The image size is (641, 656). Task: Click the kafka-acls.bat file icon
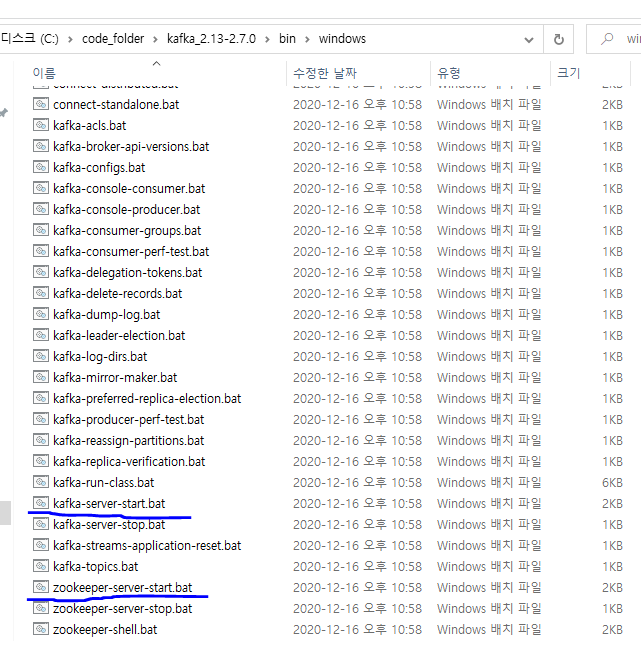pyautogui.click(x=41, y=125)
